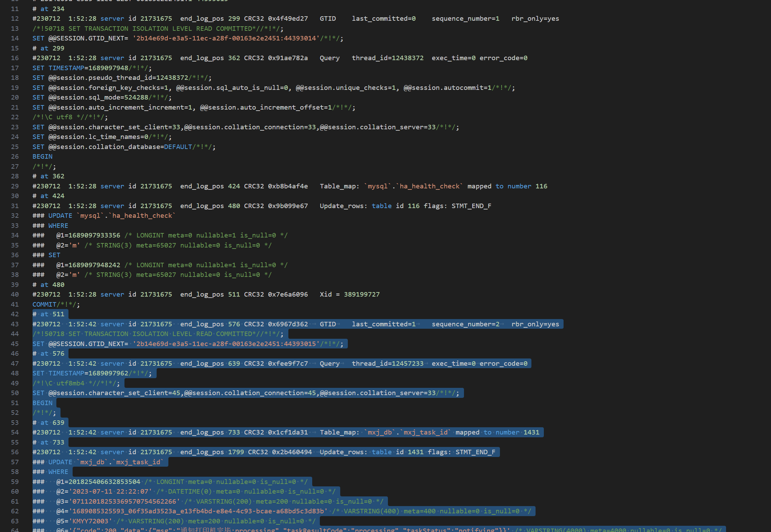The image size is (771, 532).
Task: Click the BEGIN keyword on line 26
Action: click(43, 157)
